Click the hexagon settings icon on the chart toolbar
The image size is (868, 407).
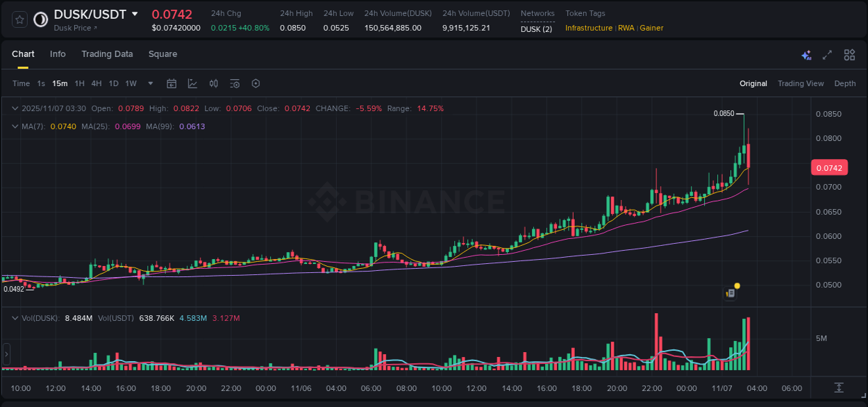click(256, 83)
